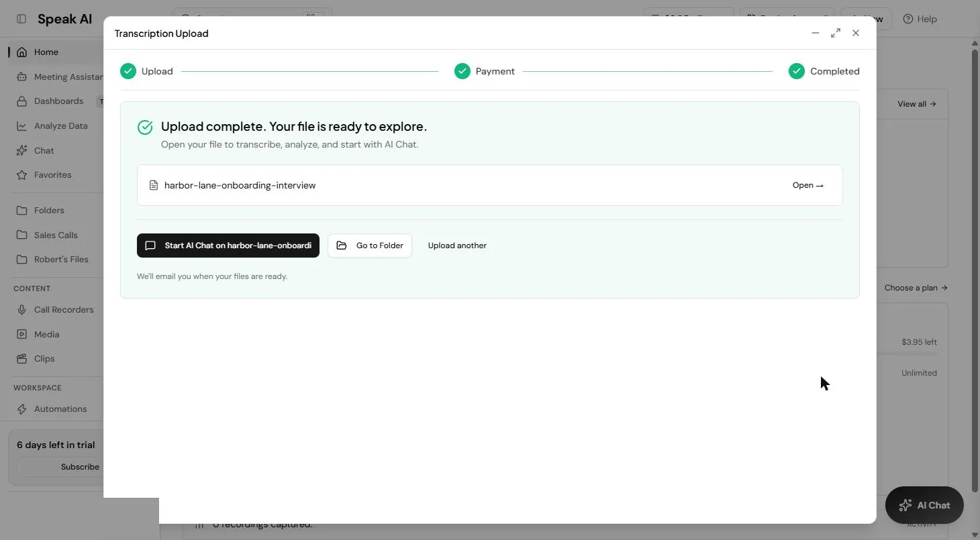Click the harbor-lane-onboarding-interview file name
980x540 pixels.
(x=240, y=185)
